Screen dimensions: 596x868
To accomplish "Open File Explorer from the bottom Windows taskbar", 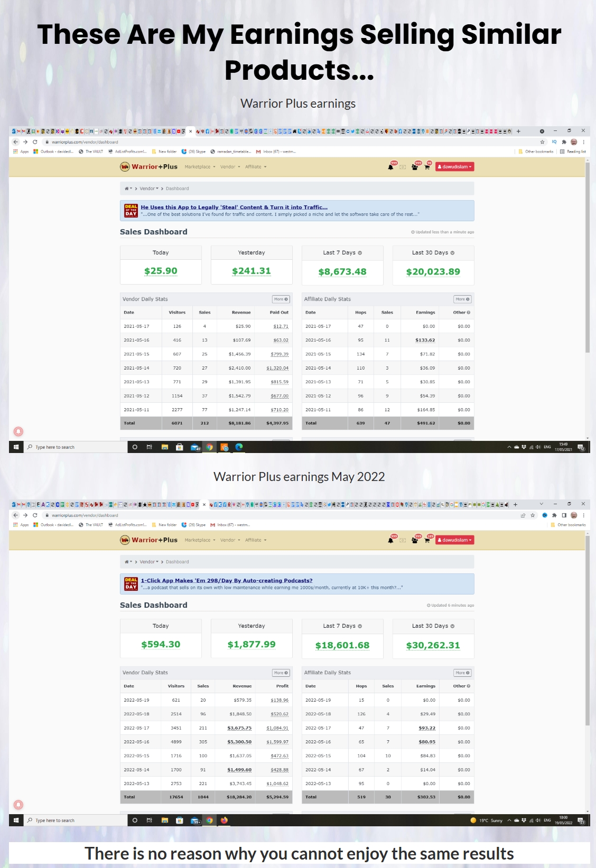I will (165, 820).
